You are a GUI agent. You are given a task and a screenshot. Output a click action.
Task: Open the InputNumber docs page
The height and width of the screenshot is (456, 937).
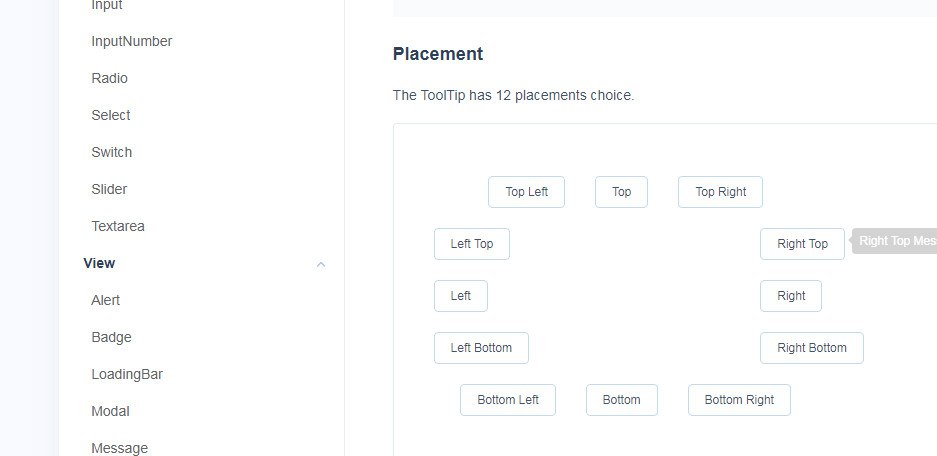pos(131,41)
